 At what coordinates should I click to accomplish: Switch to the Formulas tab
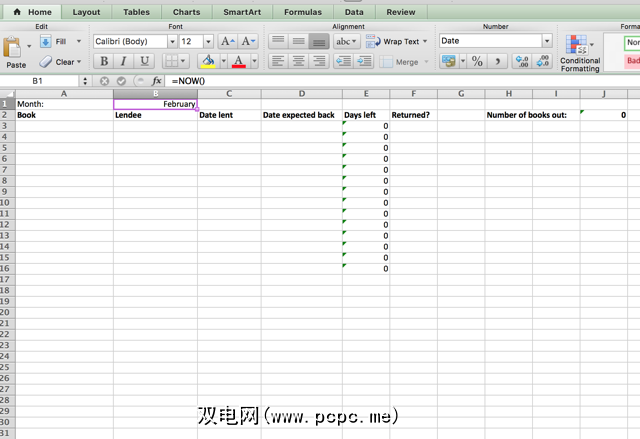303,12
